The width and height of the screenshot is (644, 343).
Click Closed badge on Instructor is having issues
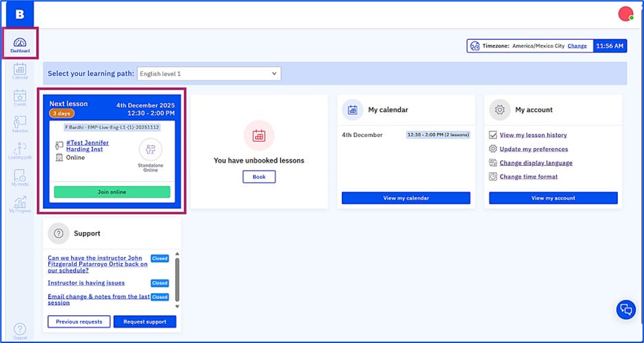click(x=159, y=283)
